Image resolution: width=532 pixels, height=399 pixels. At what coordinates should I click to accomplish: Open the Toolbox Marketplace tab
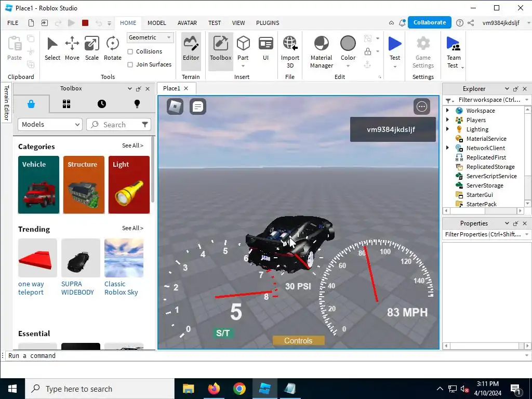point(31,104)
